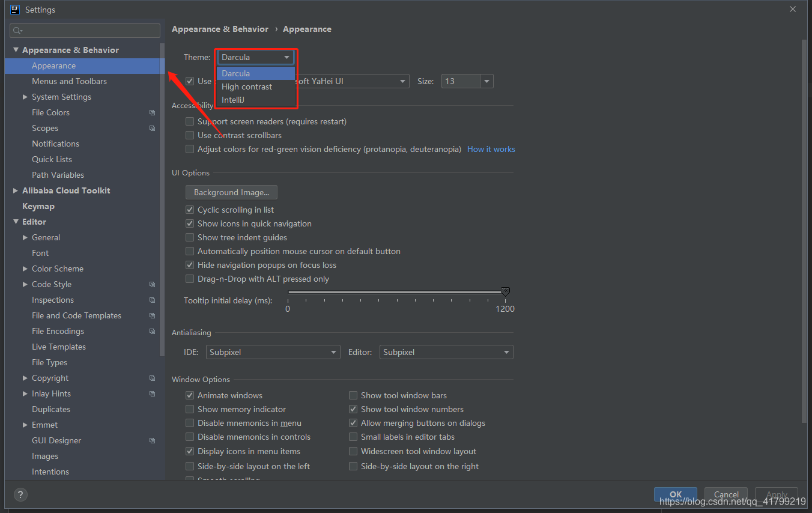Focus the settings search field

(x=85, y=31)
